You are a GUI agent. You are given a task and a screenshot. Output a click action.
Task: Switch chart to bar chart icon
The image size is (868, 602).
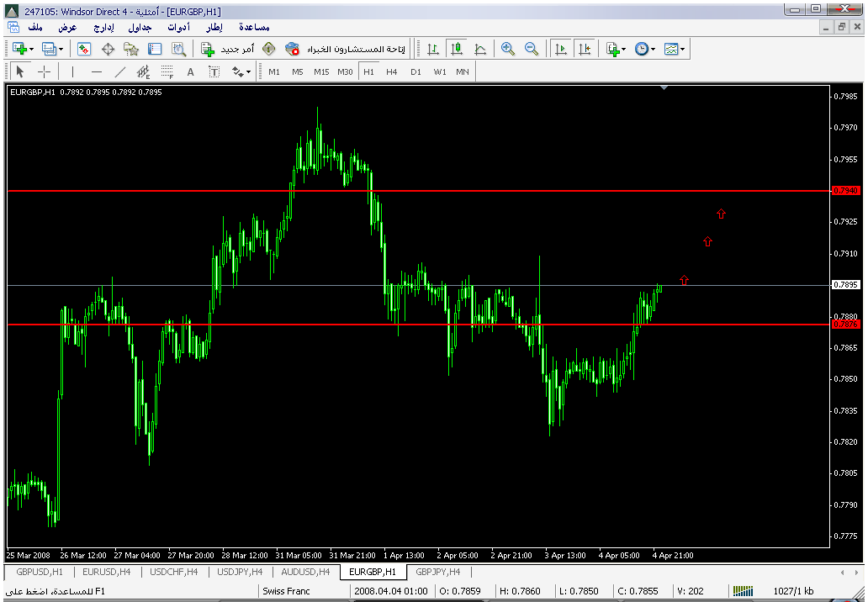click(x=433, y=50)
